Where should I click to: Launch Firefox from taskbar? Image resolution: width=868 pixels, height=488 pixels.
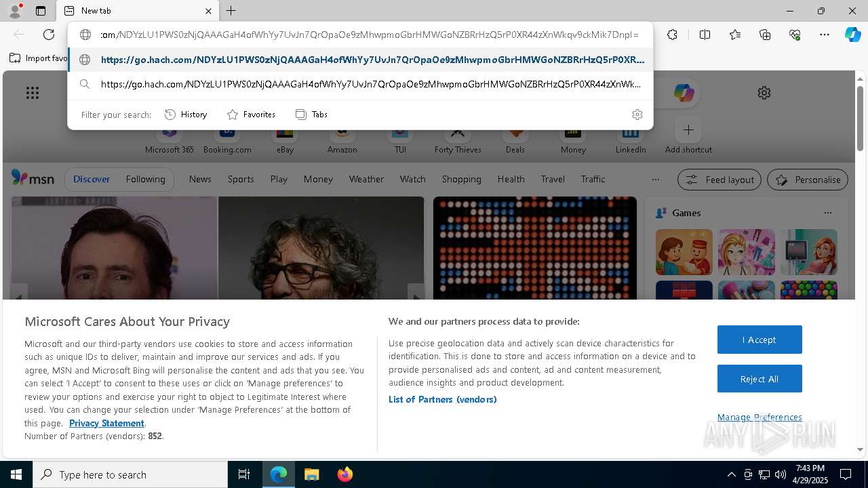(x=344, y=474)
